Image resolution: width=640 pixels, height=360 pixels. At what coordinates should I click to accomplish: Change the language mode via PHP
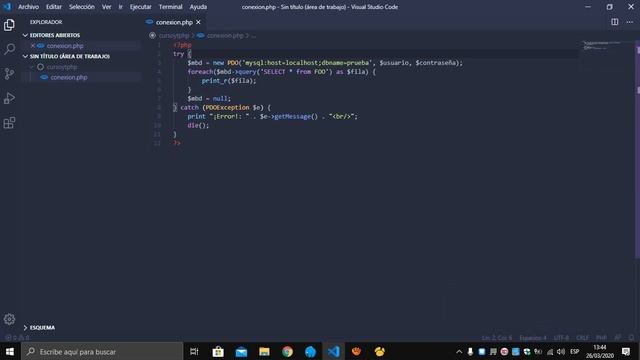(601, 338)
